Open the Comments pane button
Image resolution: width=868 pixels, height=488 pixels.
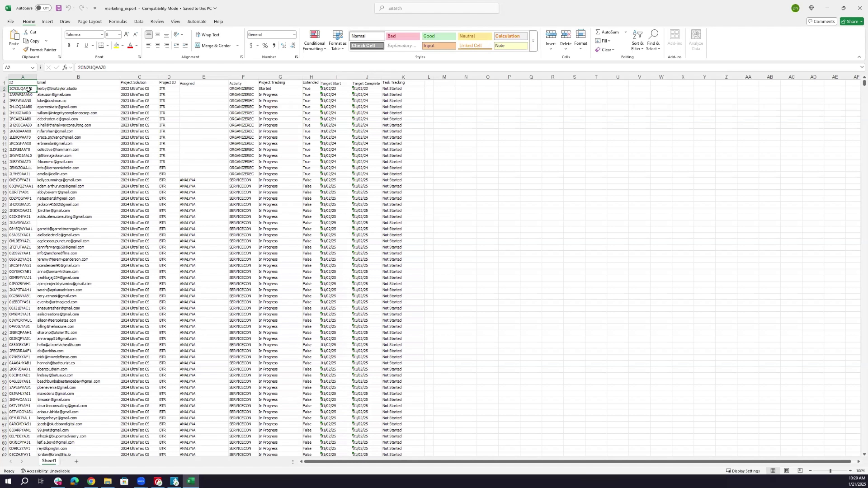coord(821,22)
